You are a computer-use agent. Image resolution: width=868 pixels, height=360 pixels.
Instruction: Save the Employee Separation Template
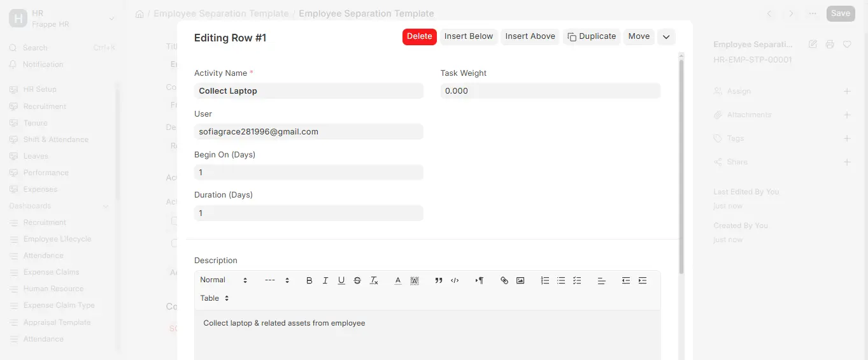[841, 13]
